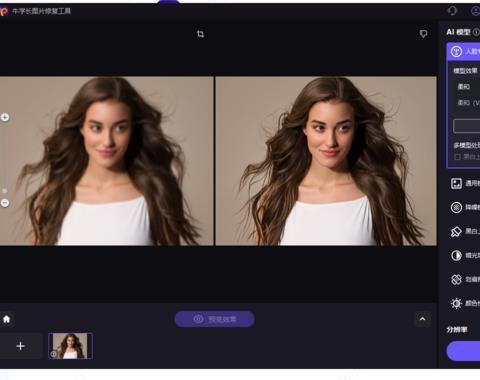This screenshot has height=380, width=480.
Task: Add a new image with the plus button
Action: [x=20, y=346]
